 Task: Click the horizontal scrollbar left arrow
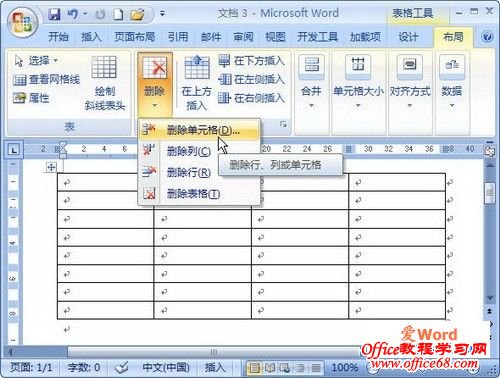click(11, 352)
